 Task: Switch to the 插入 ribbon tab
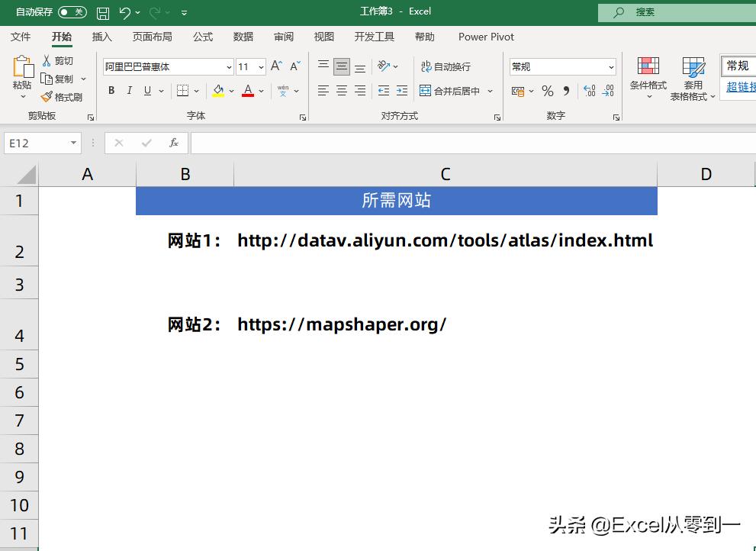[103, 37]
